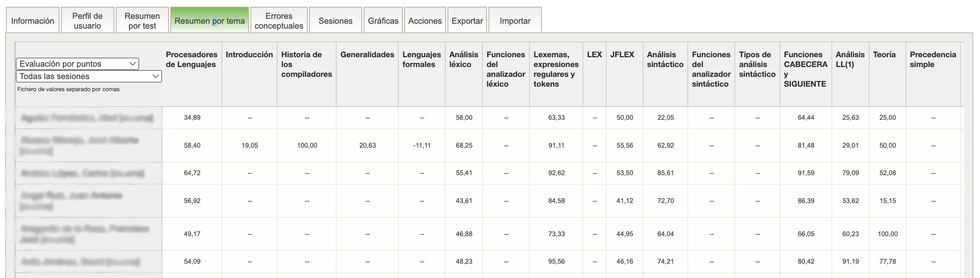Open the Importar tab

coord(515,21)
